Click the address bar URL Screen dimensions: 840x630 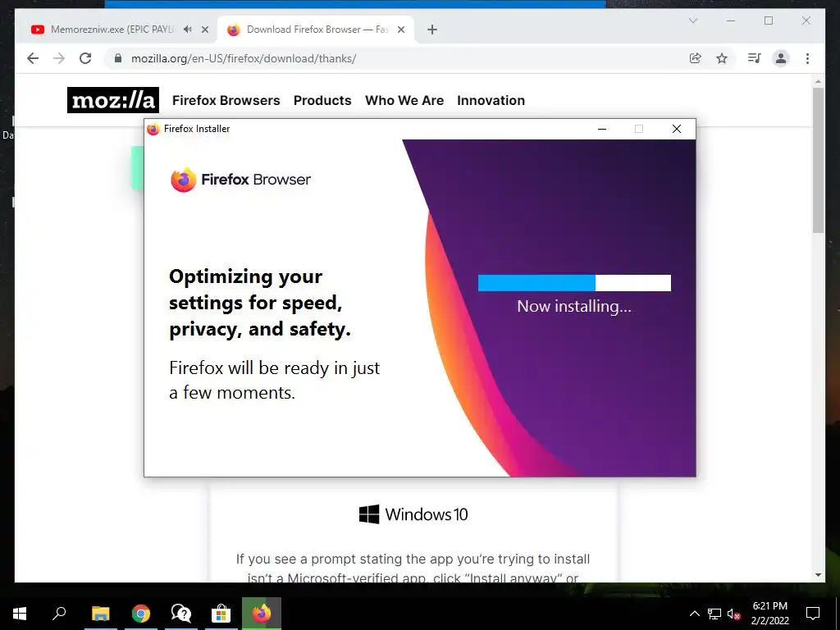(x=244, y=58)
